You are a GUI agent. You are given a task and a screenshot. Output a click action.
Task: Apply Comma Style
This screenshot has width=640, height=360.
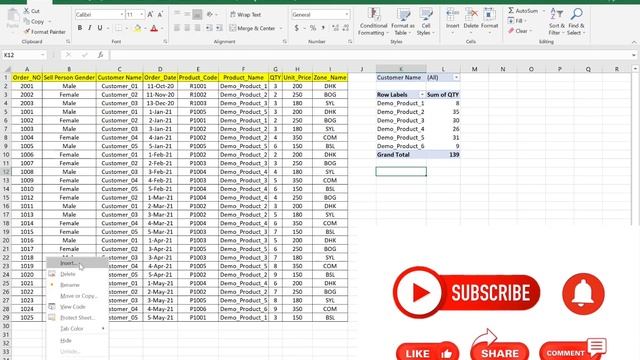pyautogui.click(x=323, y=28)
